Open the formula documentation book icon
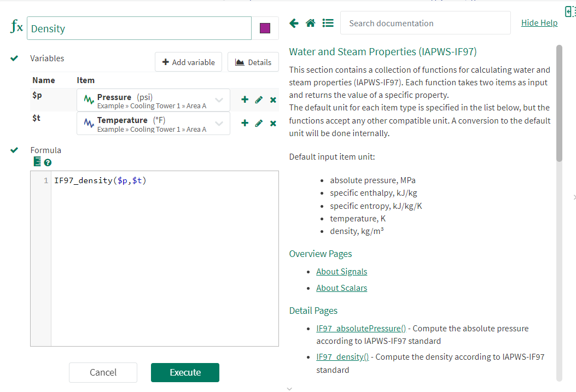The width and height of the screenshot is (576, 392). [37, 162]
